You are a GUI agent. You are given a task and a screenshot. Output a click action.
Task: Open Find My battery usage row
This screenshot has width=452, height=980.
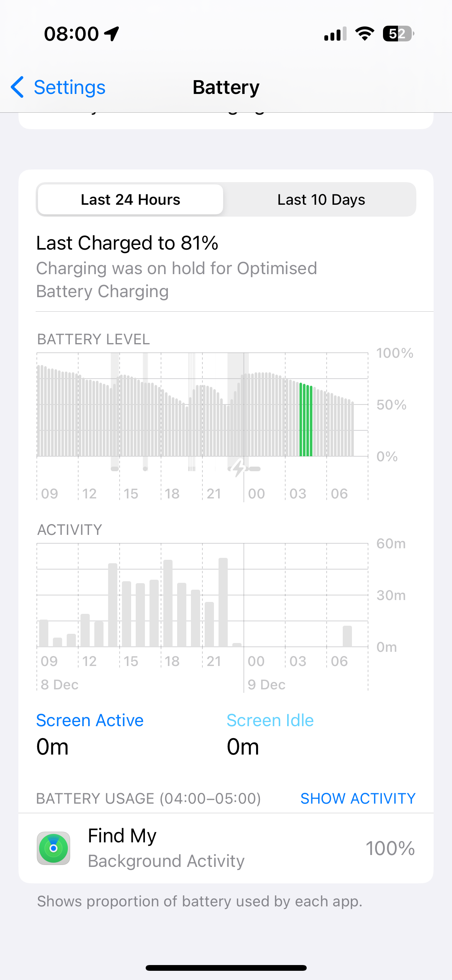pos(226,848)
